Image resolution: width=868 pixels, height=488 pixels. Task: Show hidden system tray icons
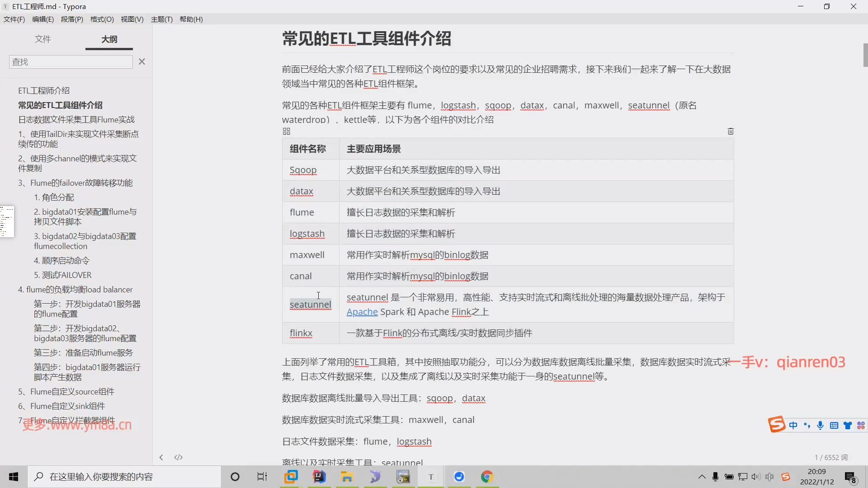coord(702,477)
